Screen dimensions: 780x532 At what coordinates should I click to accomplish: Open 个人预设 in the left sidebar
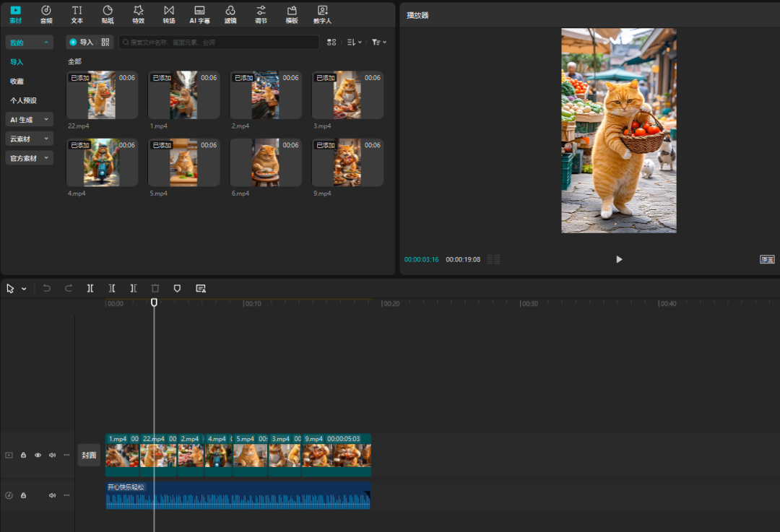coord(23,100)
